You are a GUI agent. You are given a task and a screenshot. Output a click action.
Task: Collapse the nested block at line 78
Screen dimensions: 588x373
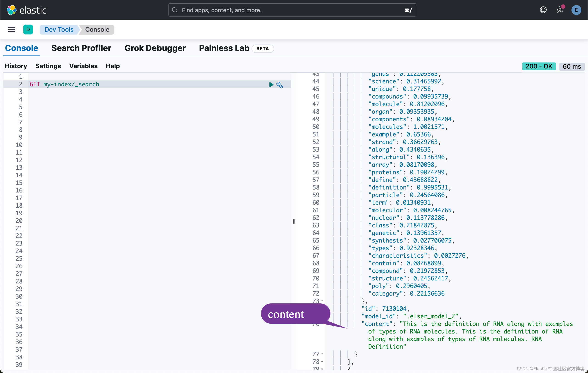[322, 362]
